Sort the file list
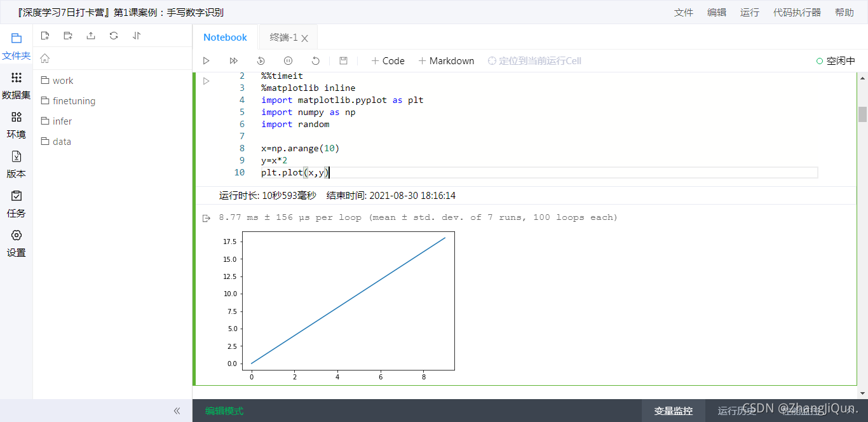 coord(137,36)
